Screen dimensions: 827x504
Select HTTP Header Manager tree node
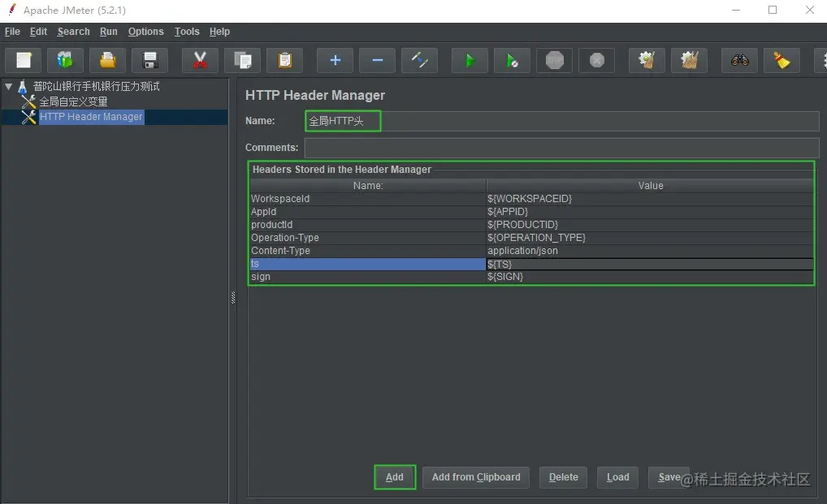pos(91,116)
